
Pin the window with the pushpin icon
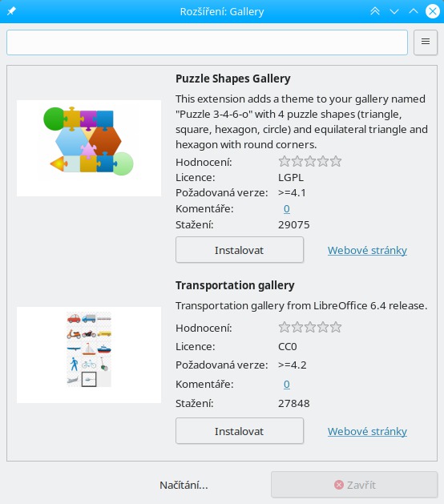(11, 11)
